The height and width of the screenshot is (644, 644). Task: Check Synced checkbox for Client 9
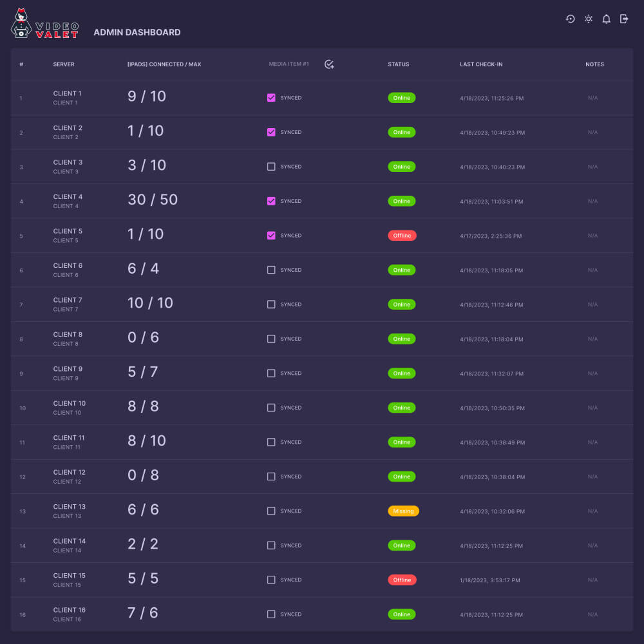[271, 374]
